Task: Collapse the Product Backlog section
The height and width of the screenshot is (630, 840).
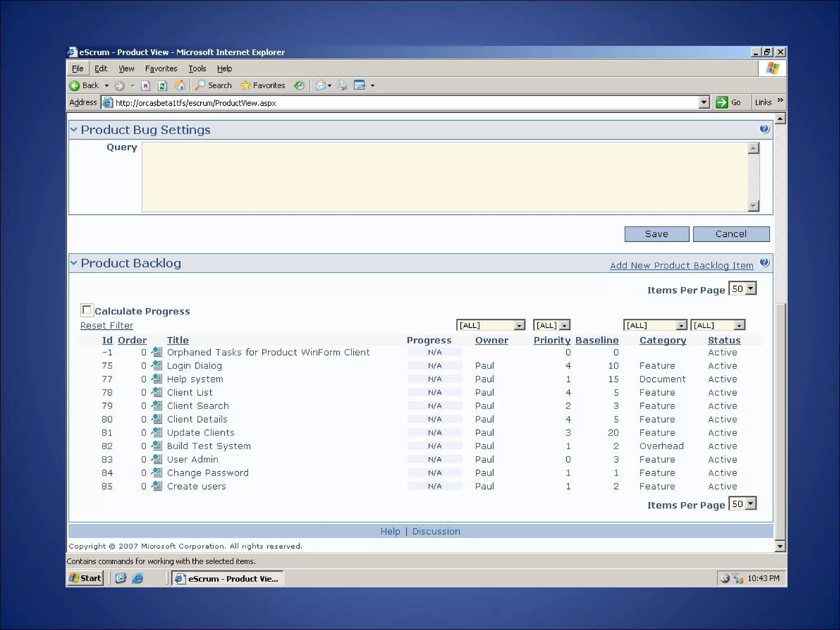Action: coord(74,263)
